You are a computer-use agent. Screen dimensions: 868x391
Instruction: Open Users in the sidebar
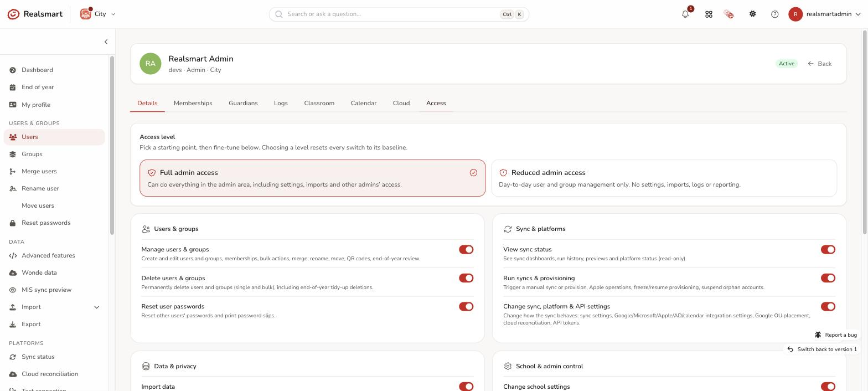[54, 137]
